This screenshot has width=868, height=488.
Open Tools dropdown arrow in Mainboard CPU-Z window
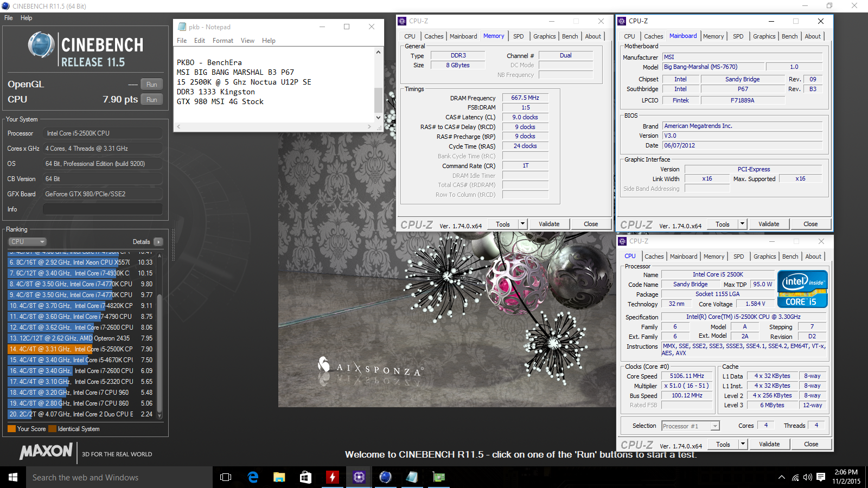pyautogui.click(x=742, y=224)
